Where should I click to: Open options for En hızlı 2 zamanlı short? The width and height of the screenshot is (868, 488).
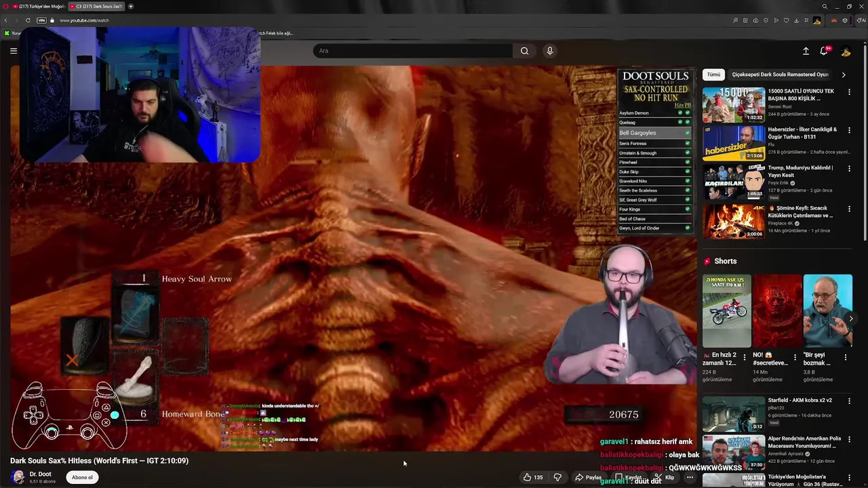(x=745, y=357)
